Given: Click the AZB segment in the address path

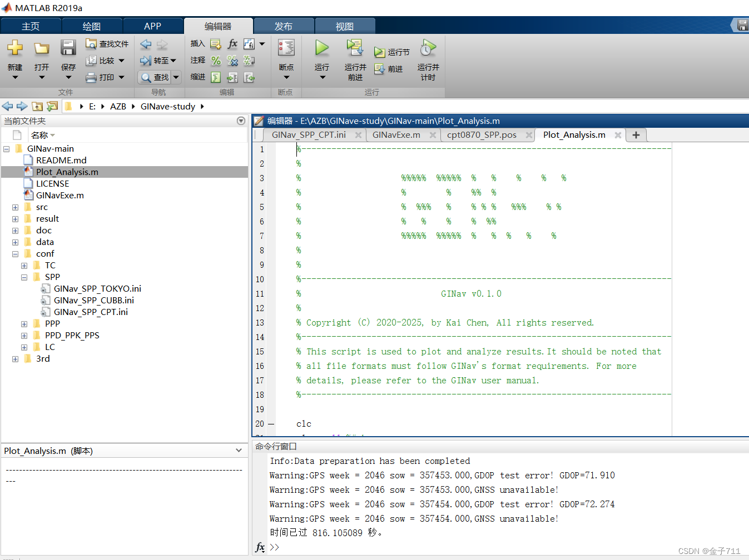Looking at the screenshot, I should 118,106.
